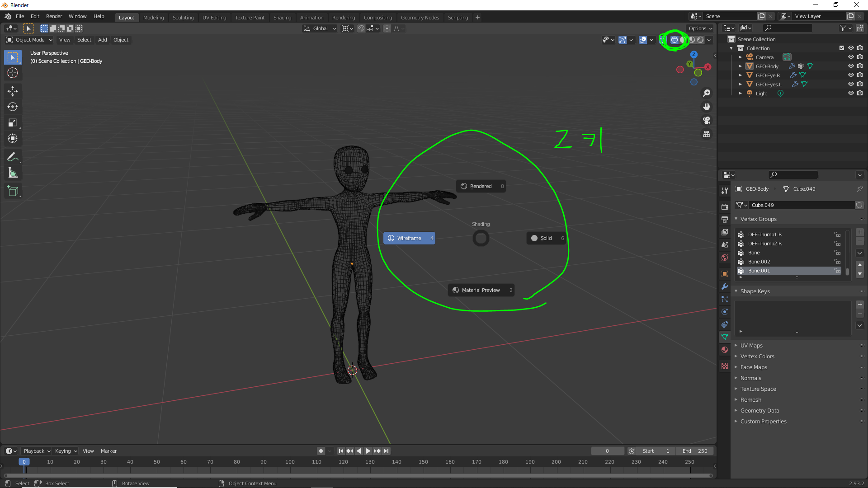Choose Solid shading in the pie menu
The image size is (868, 488).
pyautogui.click(x=546, y=238)
